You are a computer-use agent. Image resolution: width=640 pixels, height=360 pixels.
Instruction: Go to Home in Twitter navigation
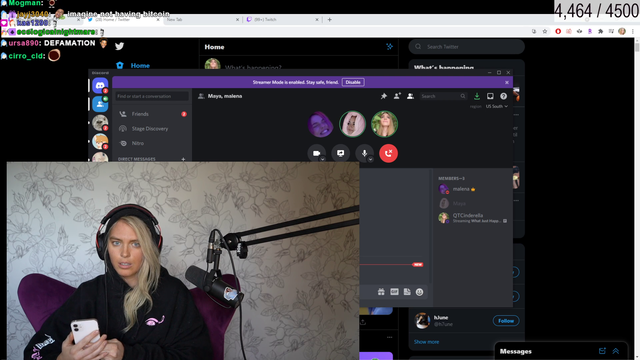(133, 65)
